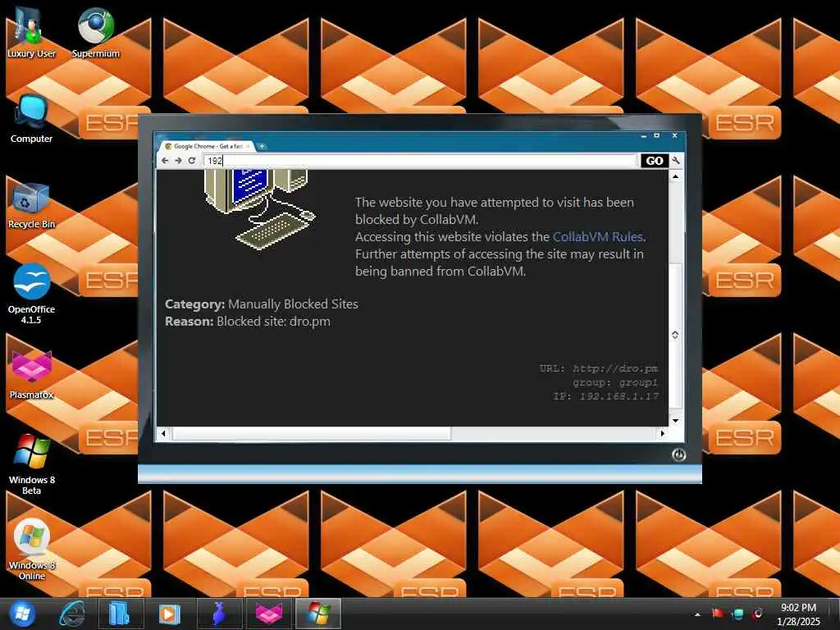Screen dimensions: 840x630
Task: Open the Action Center flag tray icon
Action: (718, 614)
